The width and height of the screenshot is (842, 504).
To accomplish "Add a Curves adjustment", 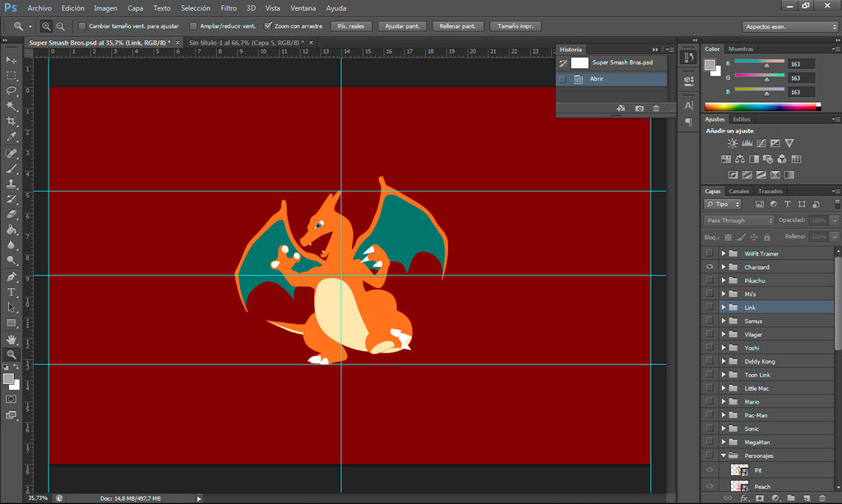I will click(761, 143).
